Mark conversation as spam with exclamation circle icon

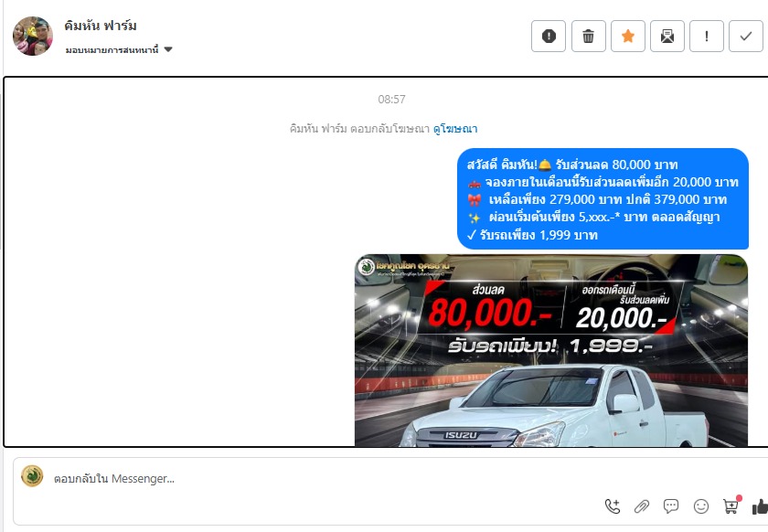point(549,36)
